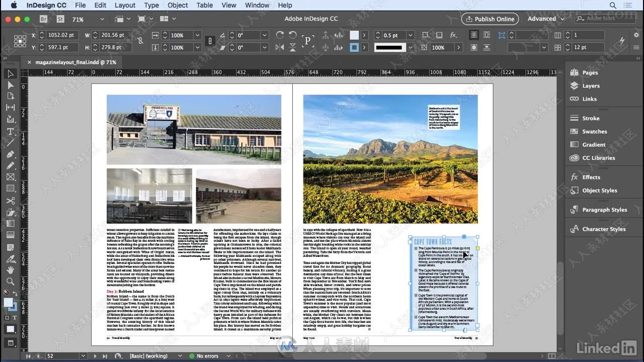Image resolution: width=644 pixels, height=362 pixels.
Task: Select the Type tool
Action: tap(10, 131)
